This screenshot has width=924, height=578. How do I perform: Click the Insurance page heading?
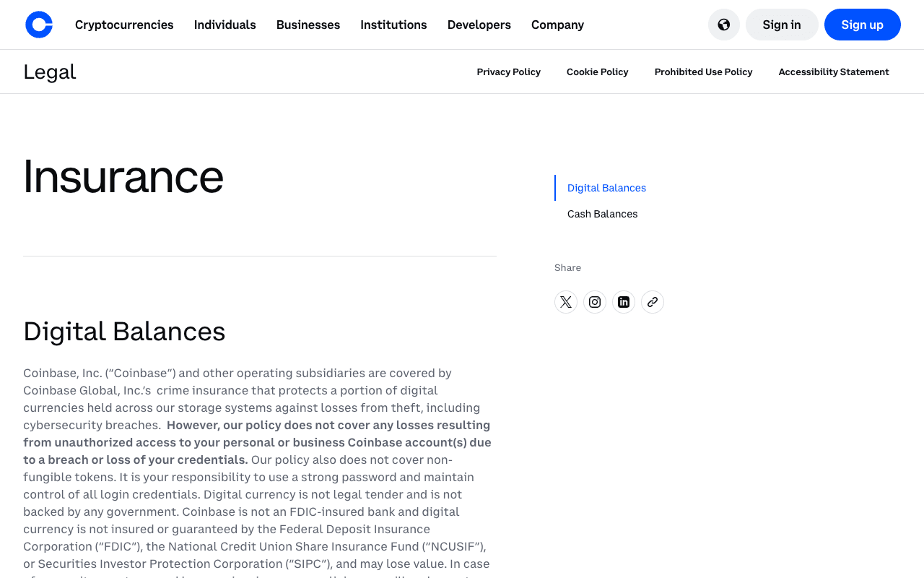click(123, 176)
